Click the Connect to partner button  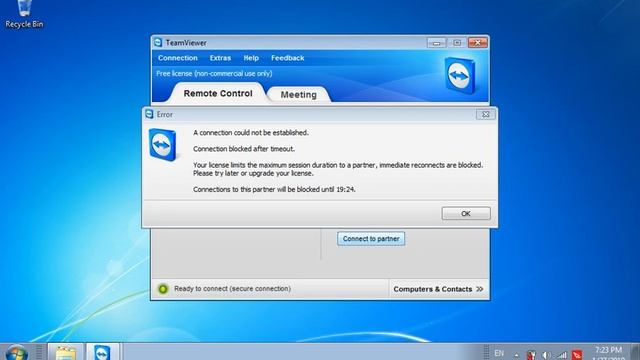click(x=371, y=239)
